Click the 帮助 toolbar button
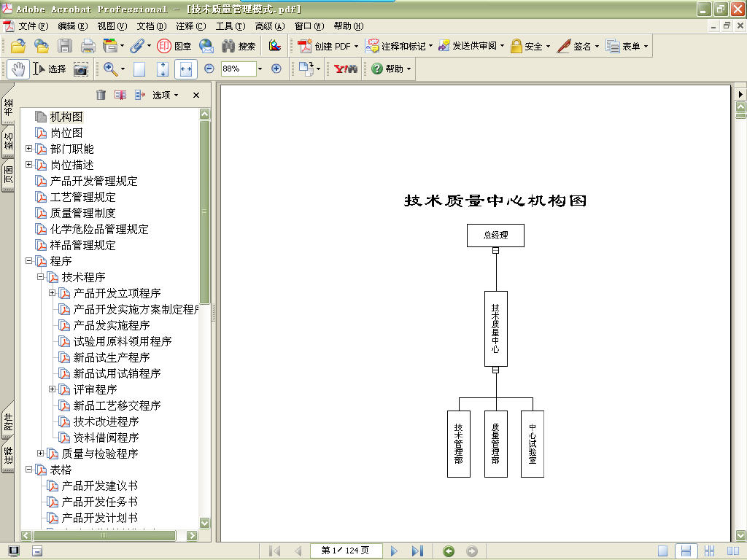747x560 pixels. pyautogui.click(x=391, y=69)
